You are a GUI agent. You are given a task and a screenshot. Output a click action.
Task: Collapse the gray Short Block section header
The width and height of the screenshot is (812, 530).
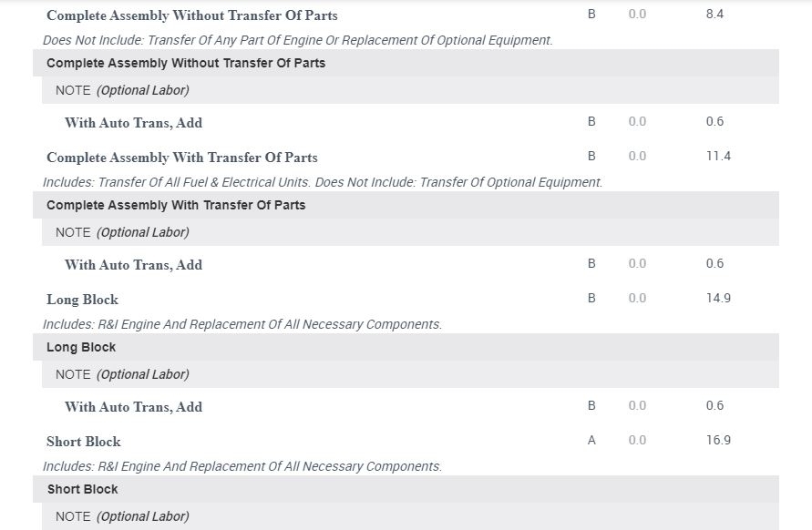pyautogui.click(x=83, y=489)
